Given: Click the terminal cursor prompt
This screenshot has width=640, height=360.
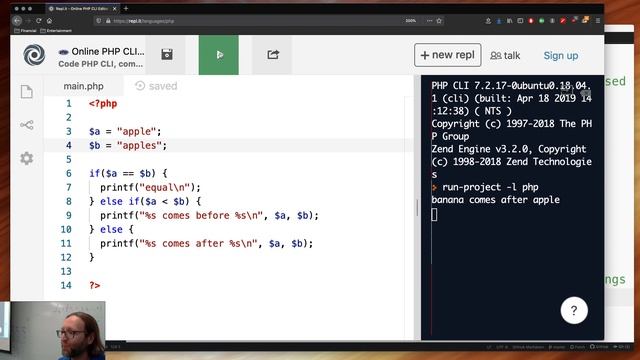Looking at the screenshot, I should coord(434,214).
